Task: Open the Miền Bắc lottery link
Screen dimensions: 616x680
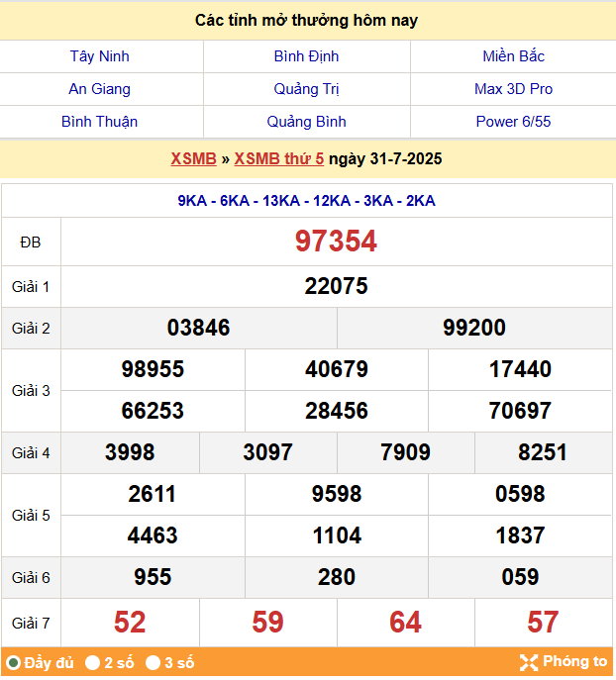Action: tap(513, 56)
